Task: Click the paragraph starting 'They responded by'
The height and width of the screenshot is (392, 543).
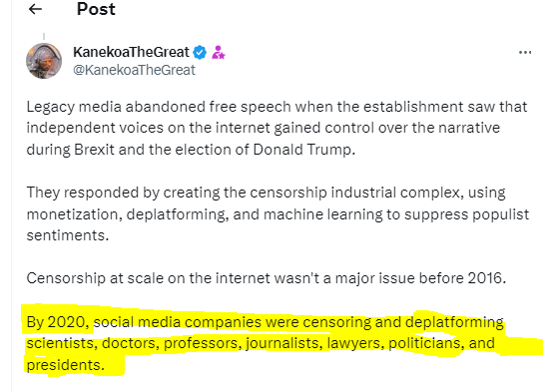Action: pos(277,213)
